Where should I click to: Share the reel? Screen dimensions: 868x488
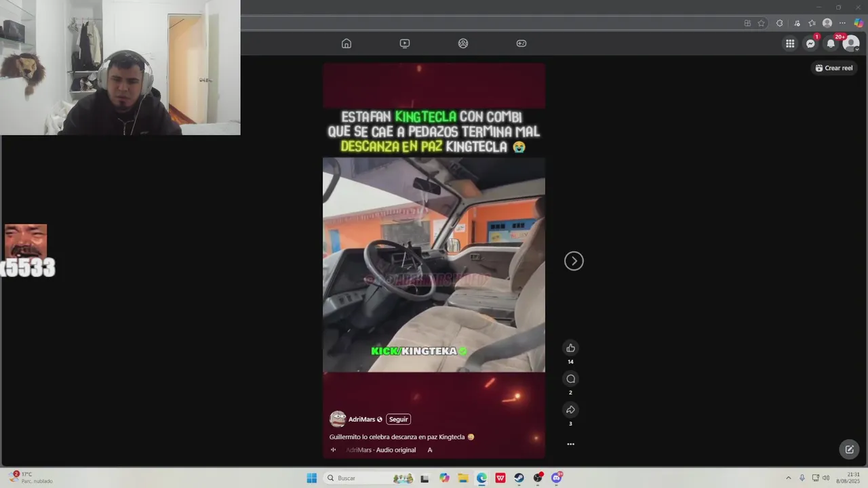point(570,409)
